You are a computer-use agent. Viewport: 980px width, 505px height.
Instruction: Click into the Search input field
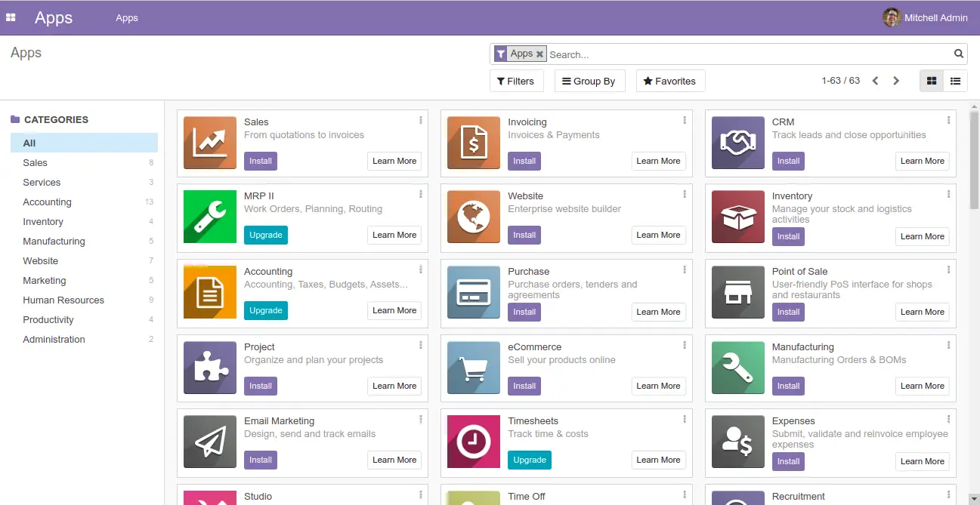[x=748, y=54]
